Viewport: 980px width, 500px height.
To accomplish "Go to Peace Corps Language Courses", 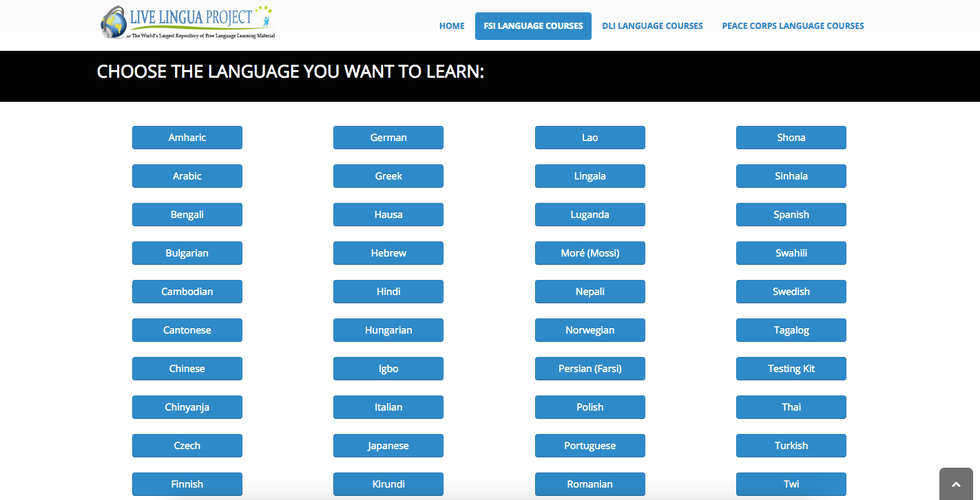I will coord(793,26).
